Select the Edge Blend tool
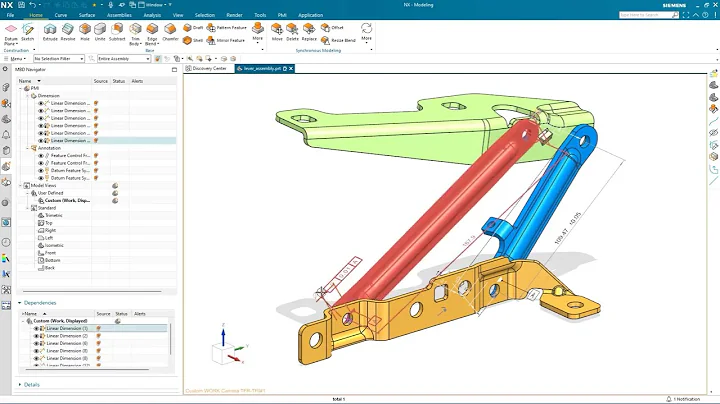Viewport: 720px width, 404px height. point(152,34)
